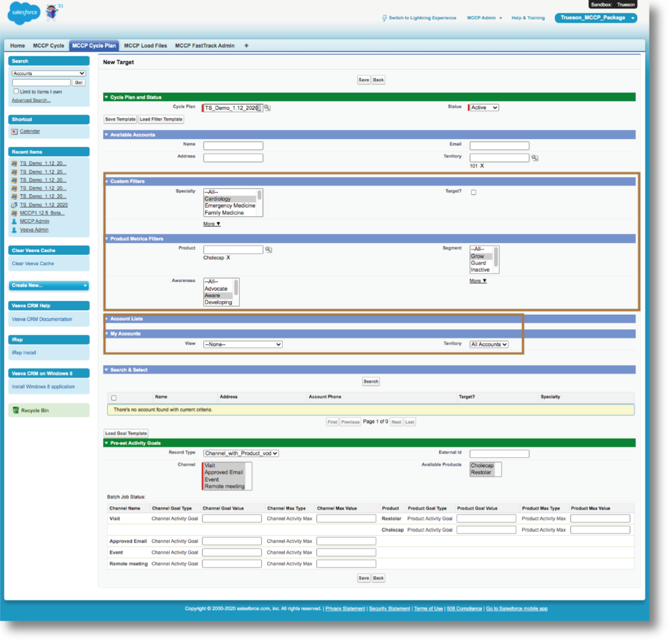Open the Product lookup magnifier icon

(x=269, y=250)
